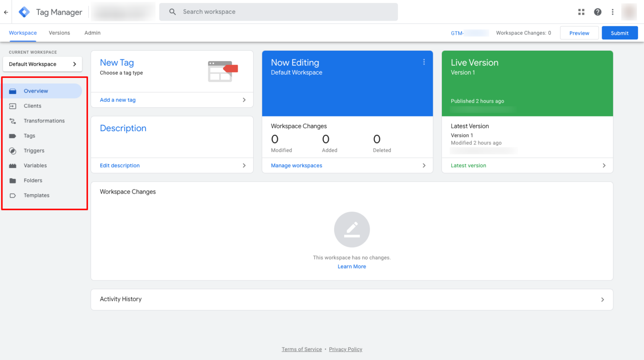Open the Learn More link
The image size is (644, 360).
pyautogui.click(x=352, y=266)
